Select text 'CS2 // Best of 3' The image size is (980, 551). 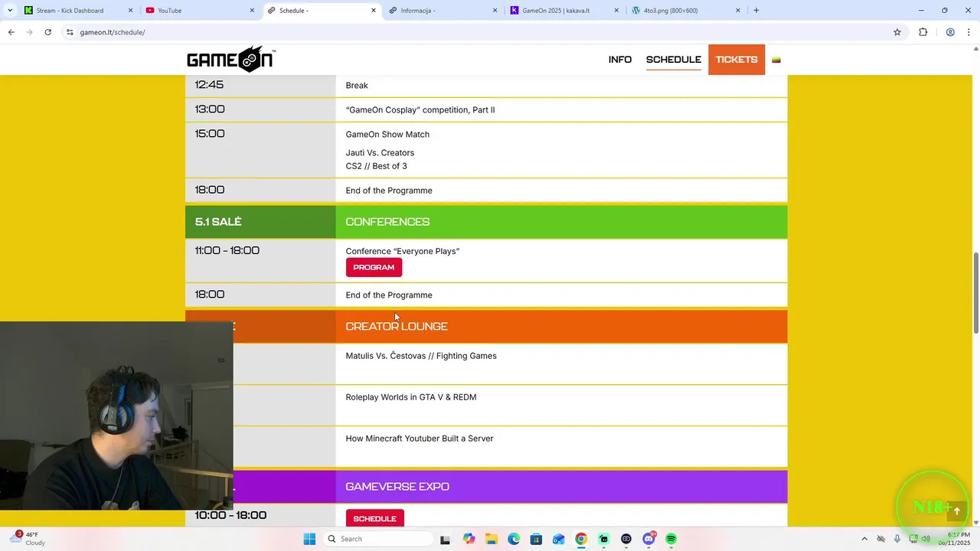pyautogui.click(x=376, y=166)
